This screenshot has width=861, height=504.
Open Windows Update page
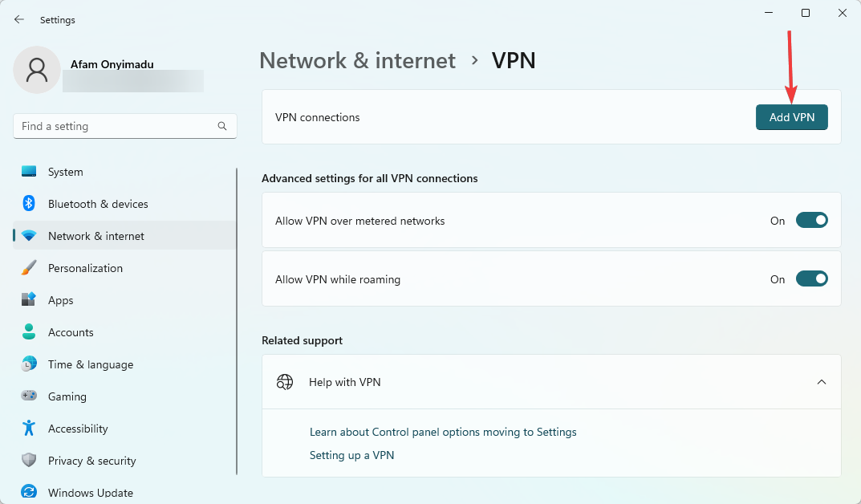(124, 492)
